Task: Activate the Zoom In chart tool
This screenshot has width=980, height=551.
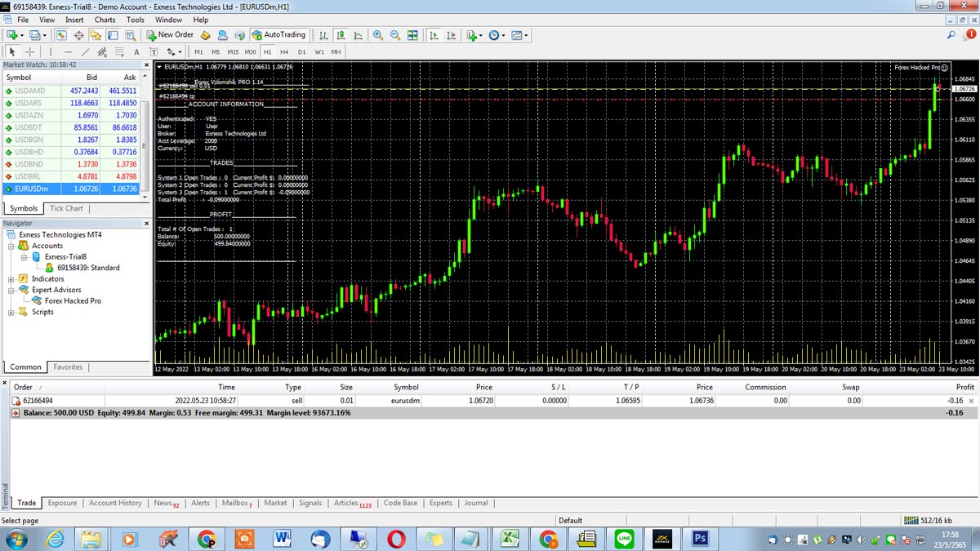Action: coord(377,35)
